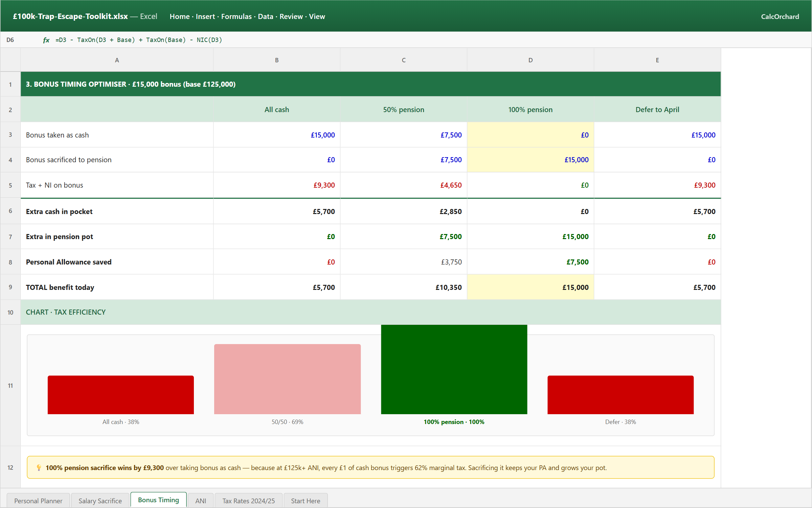Click the 'All cash' column heading

(x=277, y=109)
